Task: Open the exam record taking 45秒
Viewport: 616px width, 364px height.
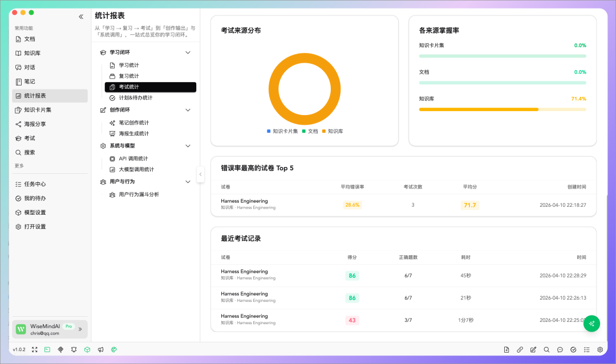Action: [x=403, y=275]
